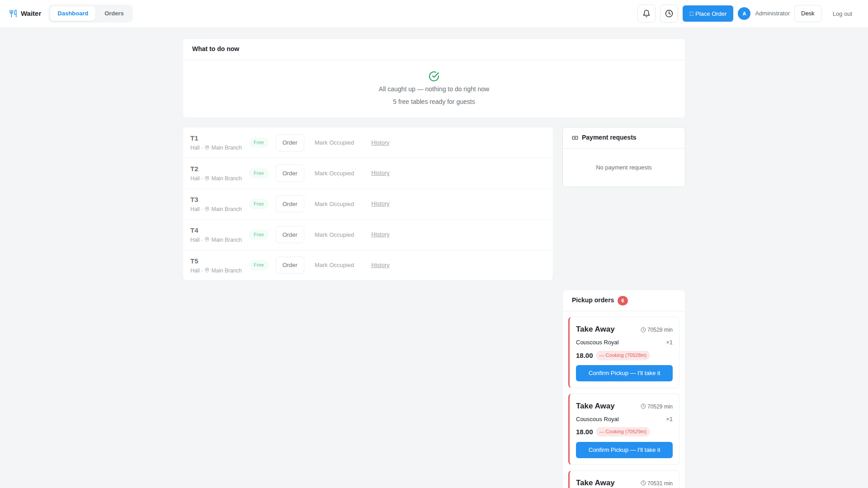This screenshot has height=488, width=868.
Task: Click the Waiter fork-and-knife logo
Action: tap(13, 14)
